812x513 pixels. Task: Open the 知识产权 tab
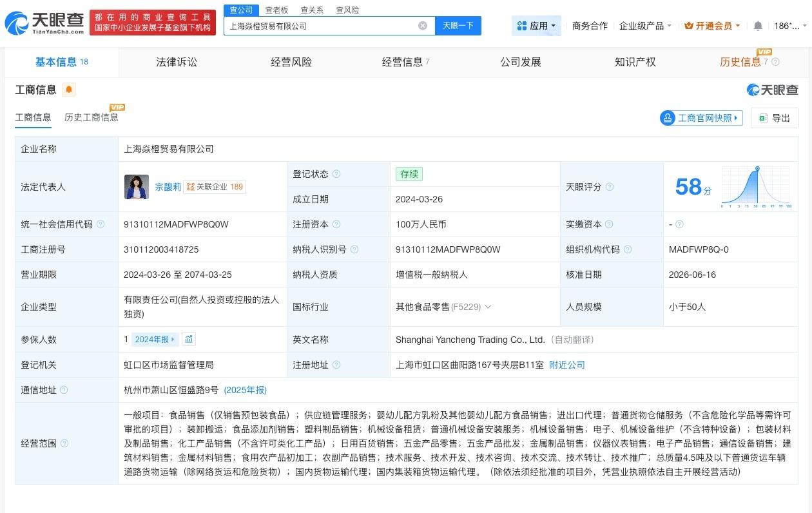[x=635, y=62]
